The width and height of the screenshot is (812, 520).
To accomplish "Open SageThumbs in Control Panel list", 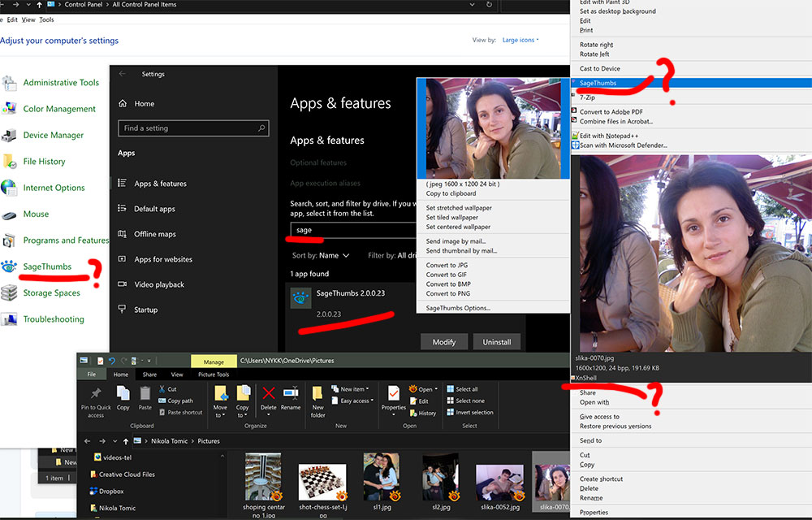I will [46, 266].
